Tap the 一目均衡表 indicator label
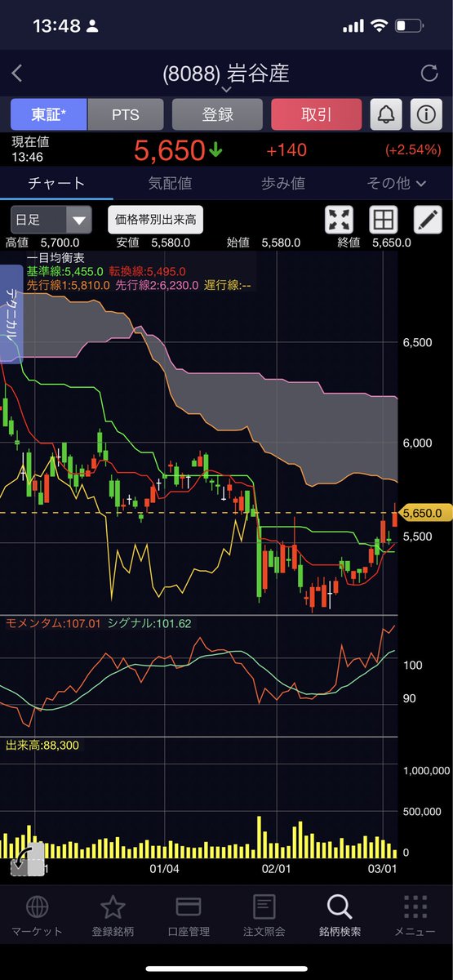The width and height of the screenshot is (453, 980). (54, 259)
